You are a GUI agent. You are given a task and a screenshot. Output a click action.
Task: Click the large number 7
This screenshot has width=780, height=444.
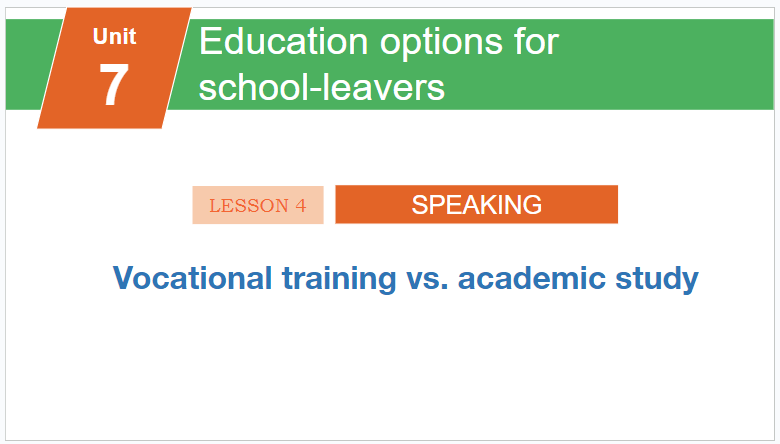tap(114, 85)
